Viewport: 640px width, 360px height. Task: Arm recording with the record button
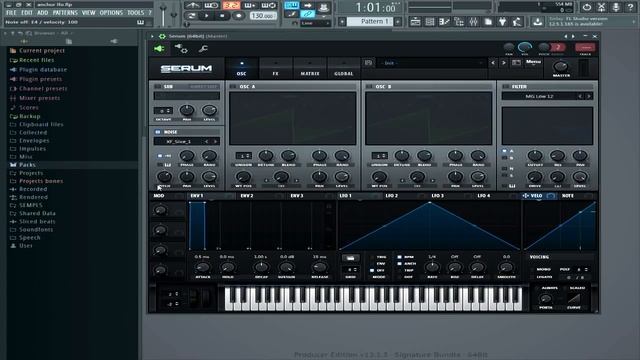point(238,16)
